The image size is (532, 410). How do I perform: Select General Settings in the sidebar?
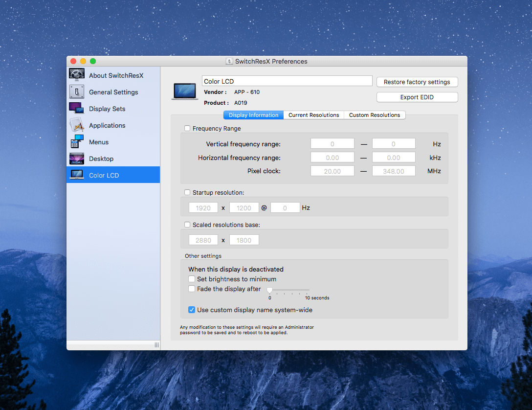[x=113, y=92]
